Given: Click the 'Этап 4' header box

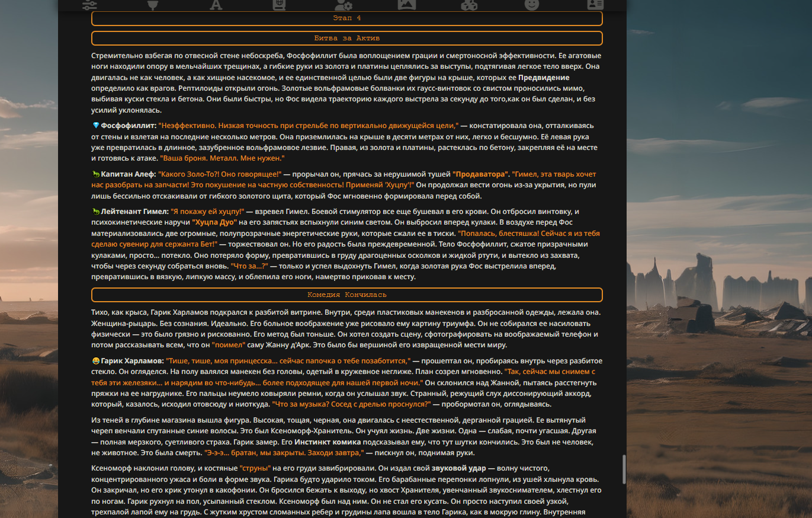Looking at the screenshot, I should [347, 18].
